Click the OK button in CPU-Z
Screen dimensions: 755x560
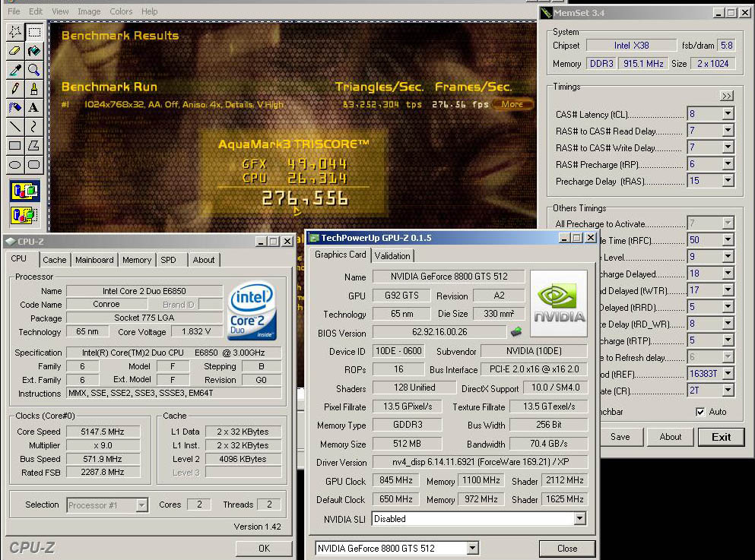point(264,548)
